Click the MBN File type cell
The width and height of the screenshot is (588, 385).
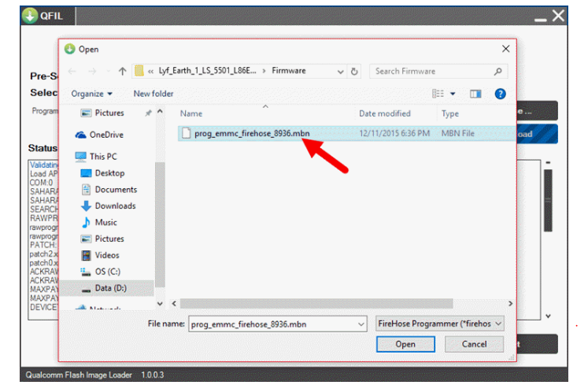tap(457, 133)
